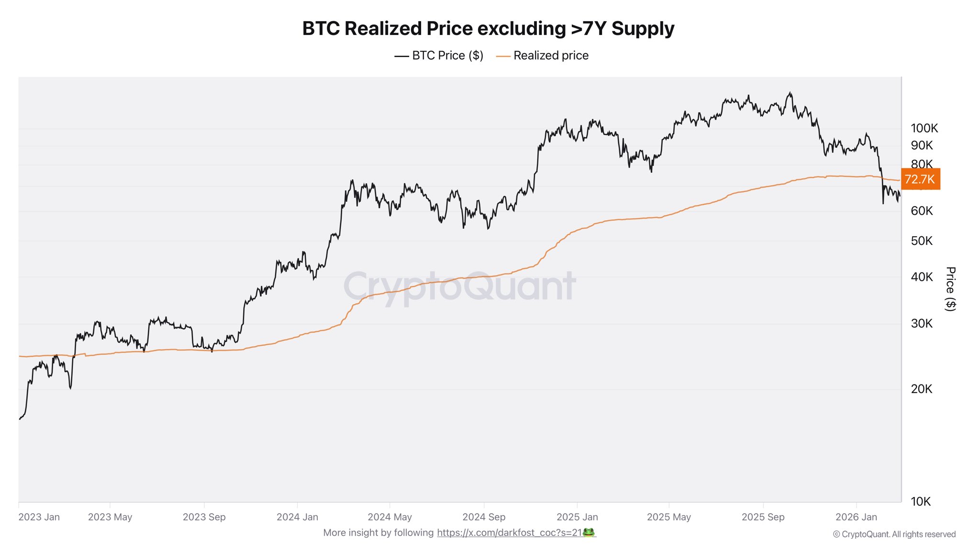Select the 2023 Jan x-axis label
The image size is (980, 551).
tap(39, 517)
